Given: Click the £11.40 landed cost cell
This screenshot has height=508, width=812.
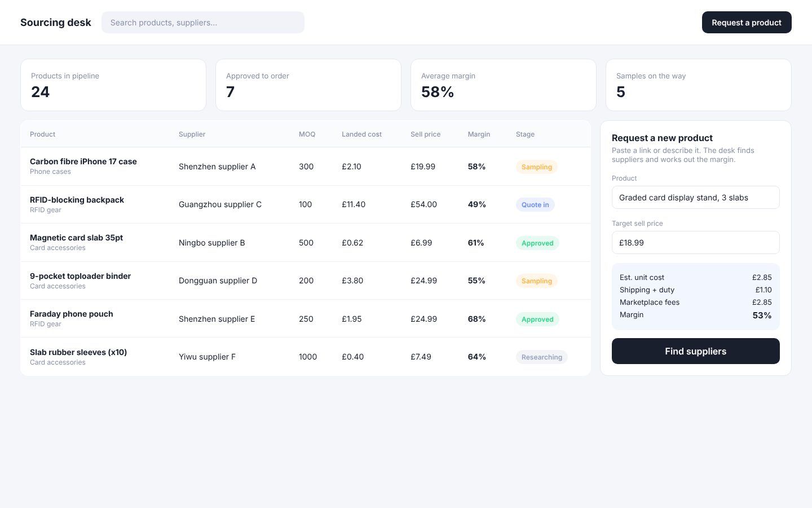Looking at the screenshot, I should point(354,204).
